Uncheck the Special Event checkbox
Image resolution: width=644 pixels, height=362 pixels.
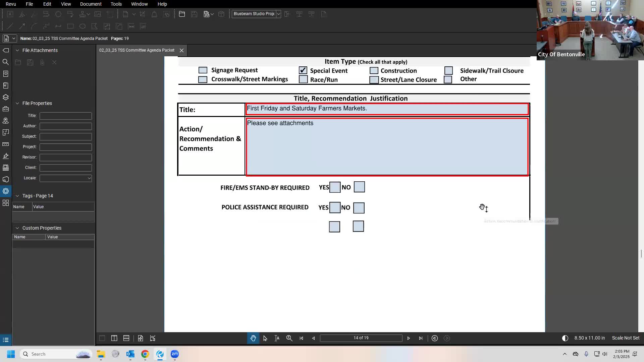click(303, 70)
